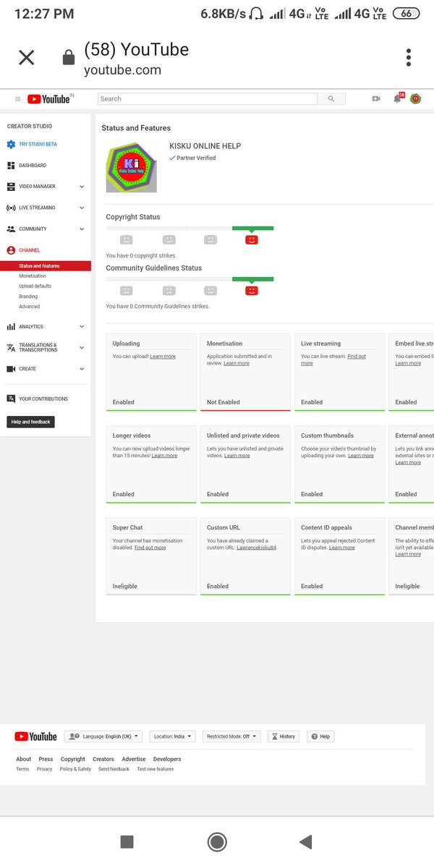Open Policy & Safety footer link
This screenshot has height=868, width=434.
pos(75,769)
